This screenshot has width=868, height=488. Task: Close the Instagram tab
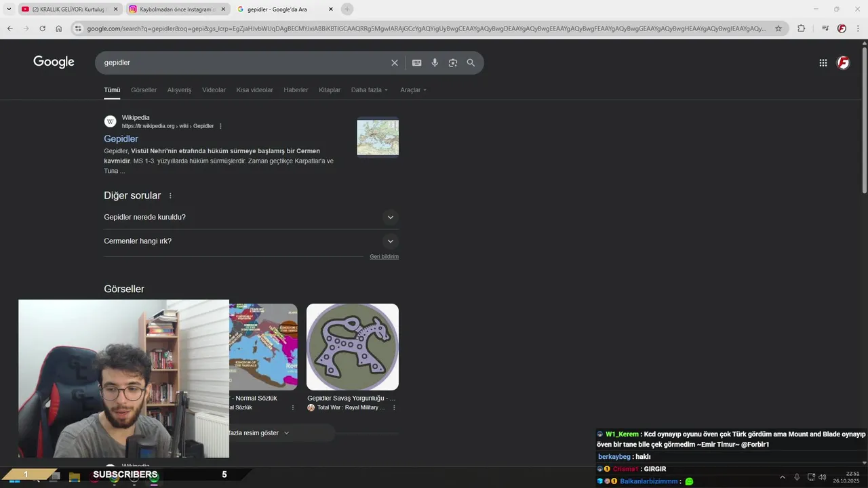tap(223, 9)
